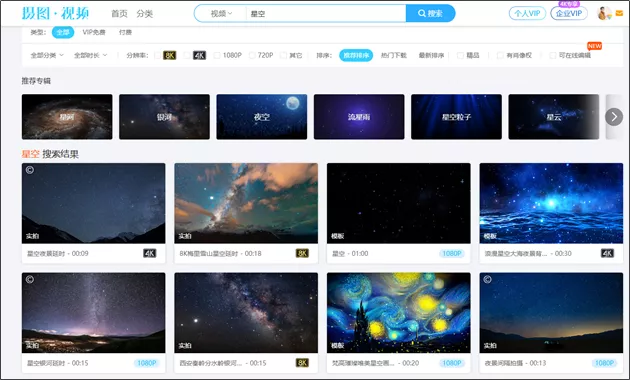Image resolution: width=630 pixels, height=380 pixels.
Task: Check the 其它 resolution checkbox
Action: (x=284, y=55)
